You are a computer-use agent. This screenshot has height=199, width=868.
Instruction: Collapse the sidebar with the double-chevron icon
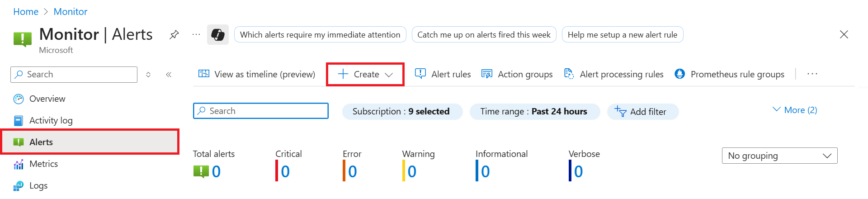click(x=169, y=75)
